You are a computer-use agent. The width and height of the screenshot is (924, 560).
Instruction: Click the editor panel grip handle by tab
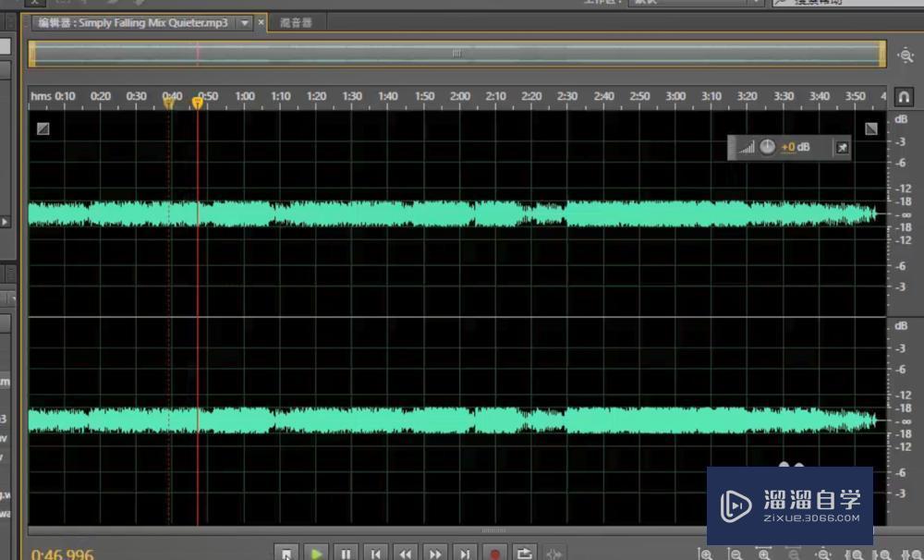[x=25, y=23]
